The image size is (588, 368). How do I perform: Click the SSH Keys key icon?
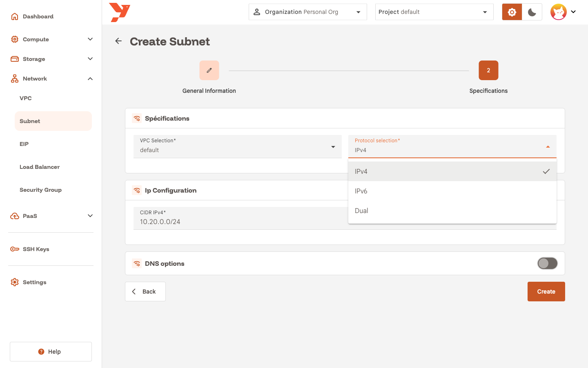pyautogui.click(x=15, y=249)
